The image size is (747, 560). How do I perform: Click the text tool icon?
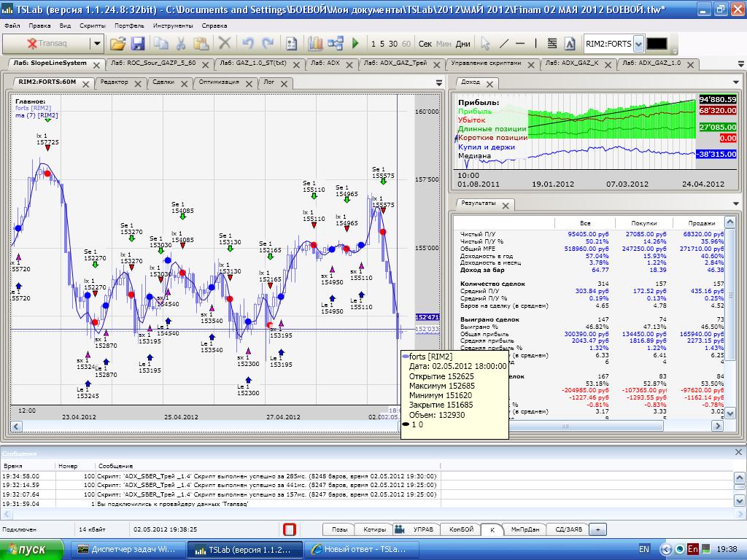pos(570,44)
